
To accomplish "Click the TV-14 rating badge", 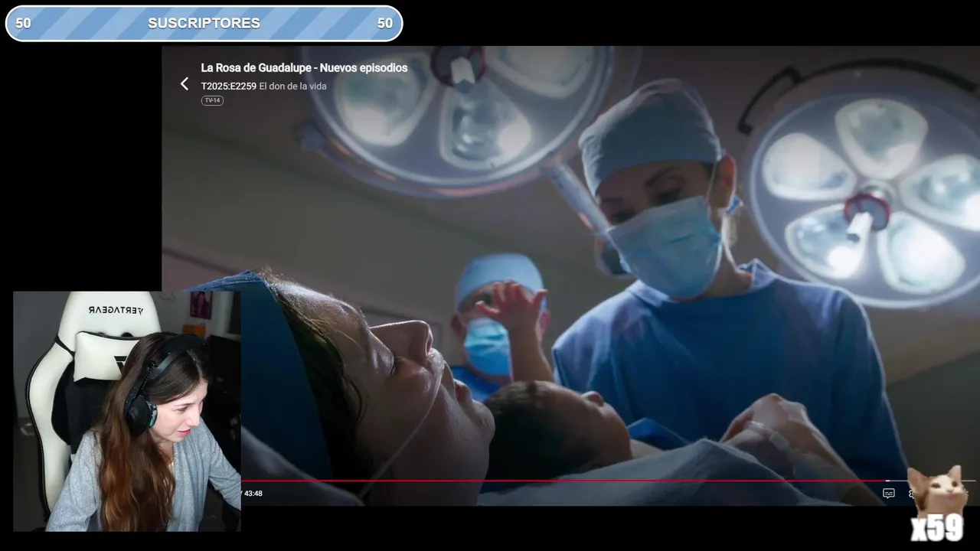I will pyautogui.click(x=212, y=100).
